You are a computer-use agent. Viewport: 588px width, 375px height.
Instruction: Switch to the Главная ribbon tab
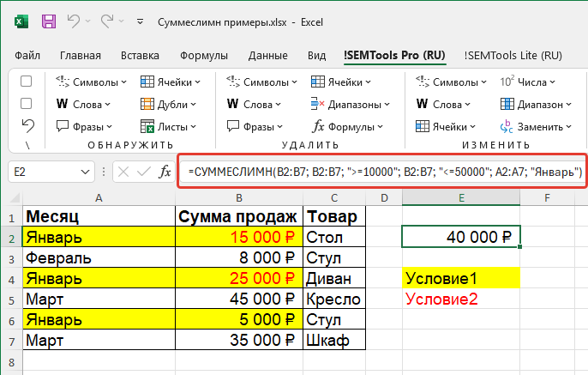coord(81,56)
